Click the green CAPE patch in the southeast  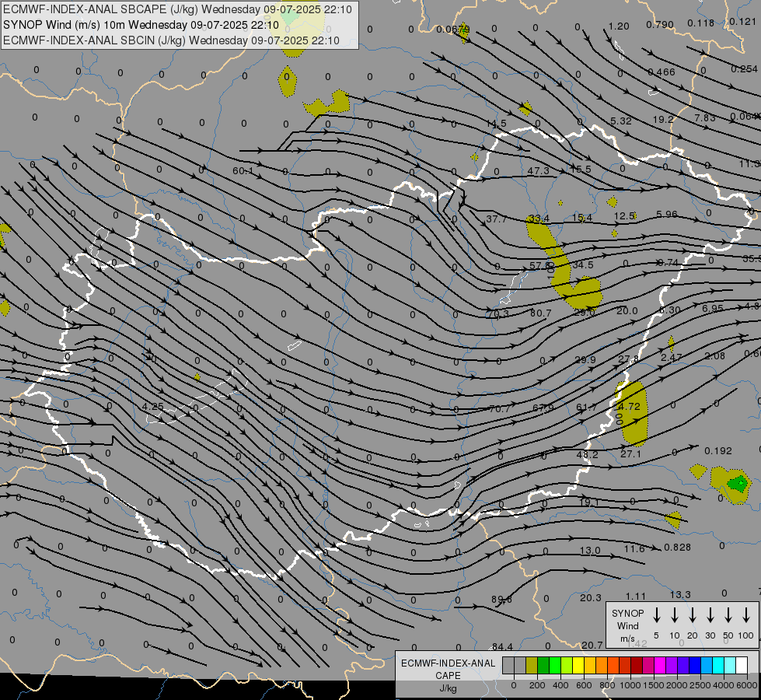(738, 484)
